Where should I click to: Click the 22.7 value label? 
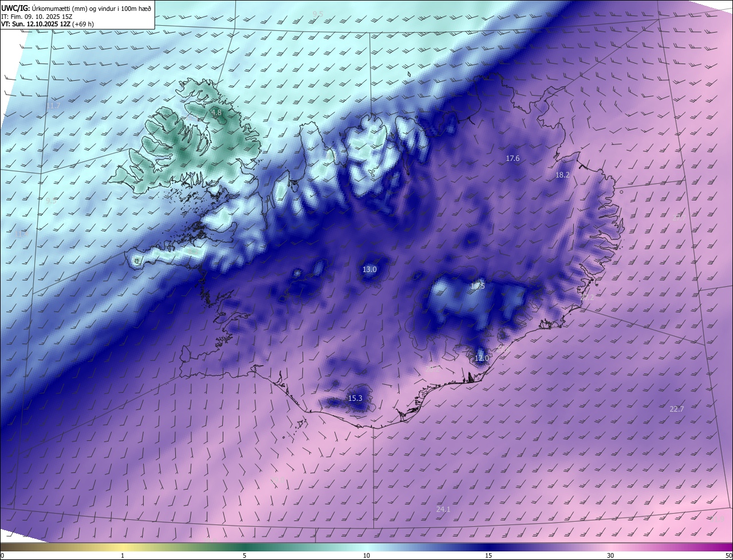point(677,409)
